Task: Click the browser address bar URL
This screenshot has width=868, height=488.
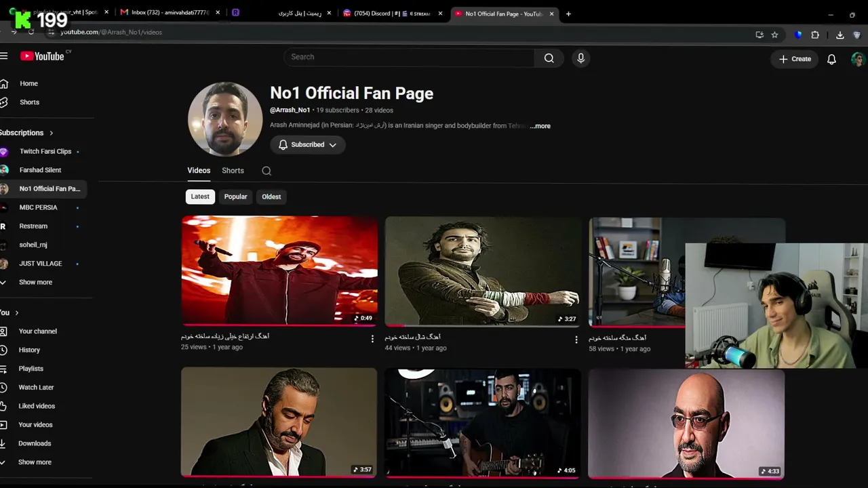Action: (111, 32)
